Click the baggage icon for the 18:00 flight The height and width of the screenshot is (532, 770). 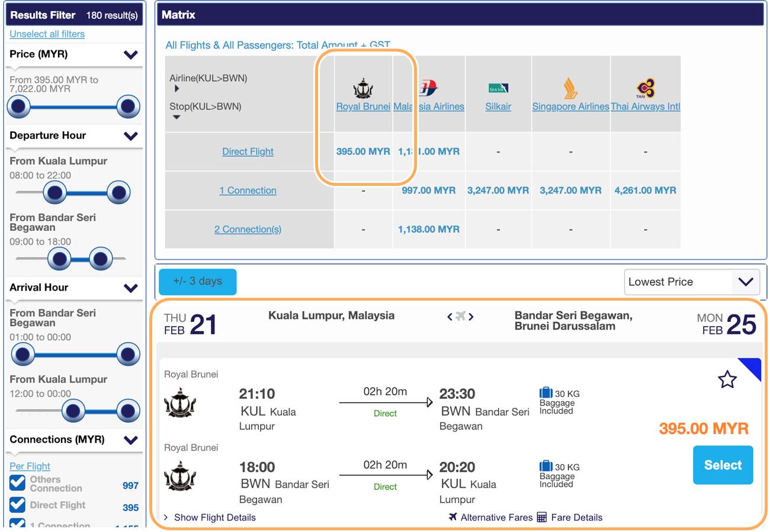[546, 466]
